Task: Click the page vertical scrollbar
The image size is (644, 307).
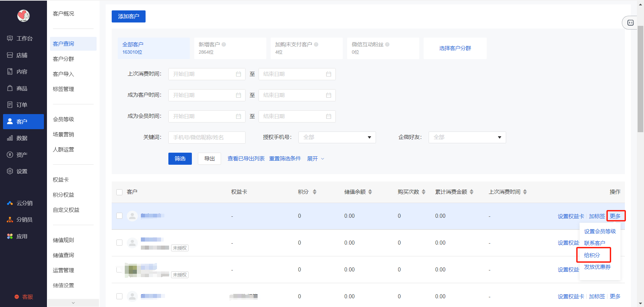Action: tap(640, 79)
